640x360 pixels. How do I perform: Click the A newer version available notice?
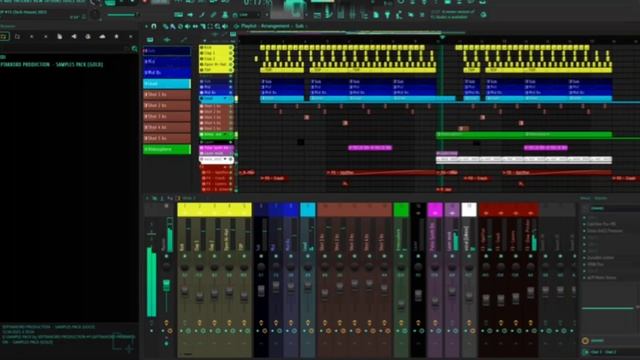[453, 15]
